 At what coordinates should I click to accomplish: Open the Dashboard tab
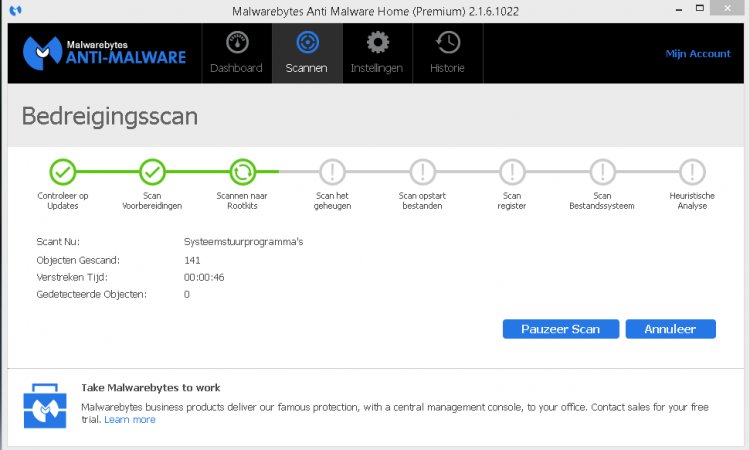[x=237, y=53]
